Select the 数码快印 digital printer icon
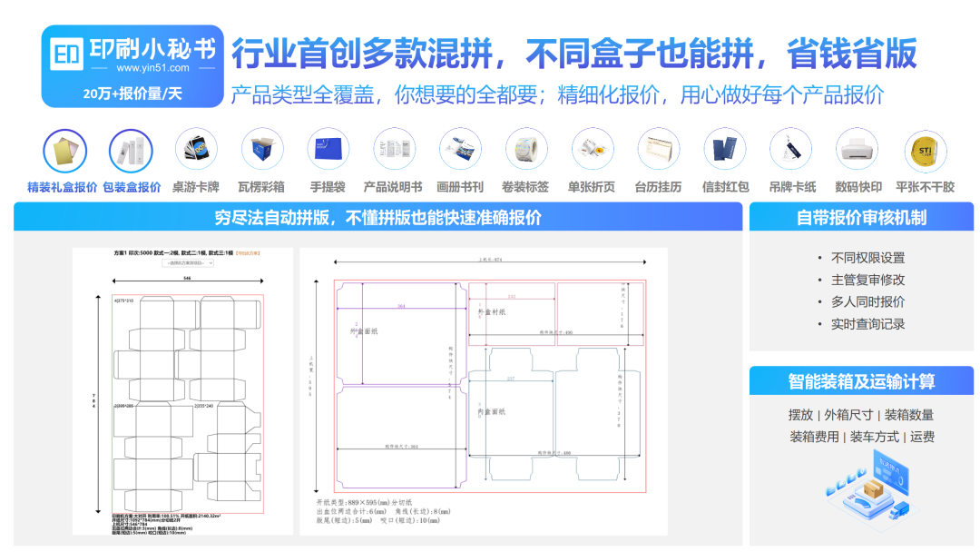 click(x=857, y=151)
